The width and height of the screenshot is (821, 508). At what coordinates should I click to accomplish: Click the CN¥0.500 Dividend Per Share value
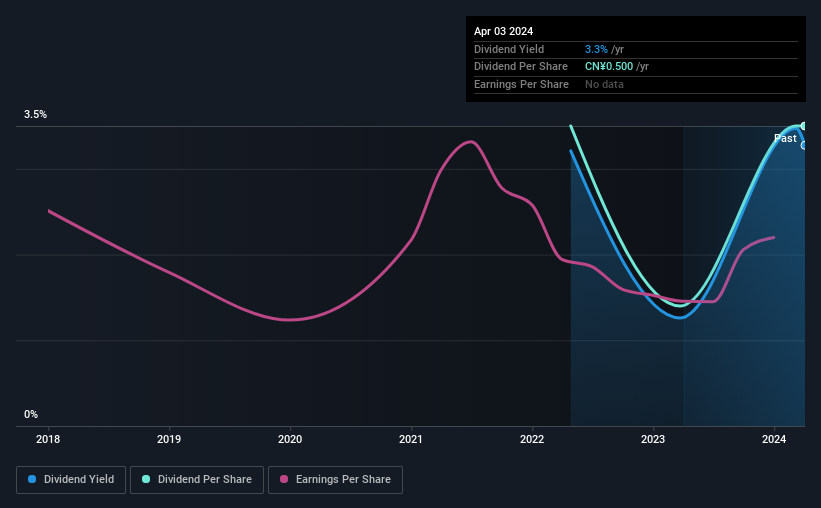[609, 67]
